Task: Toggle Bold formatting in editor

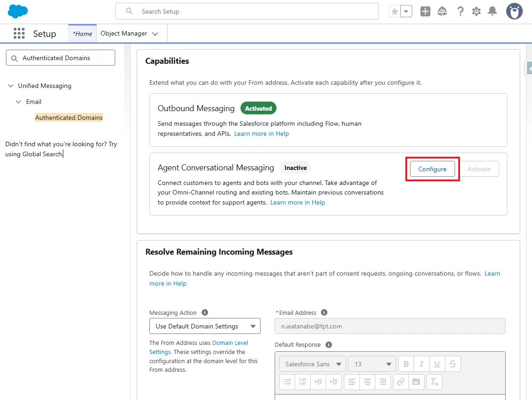Action: (x=406, y=364)
